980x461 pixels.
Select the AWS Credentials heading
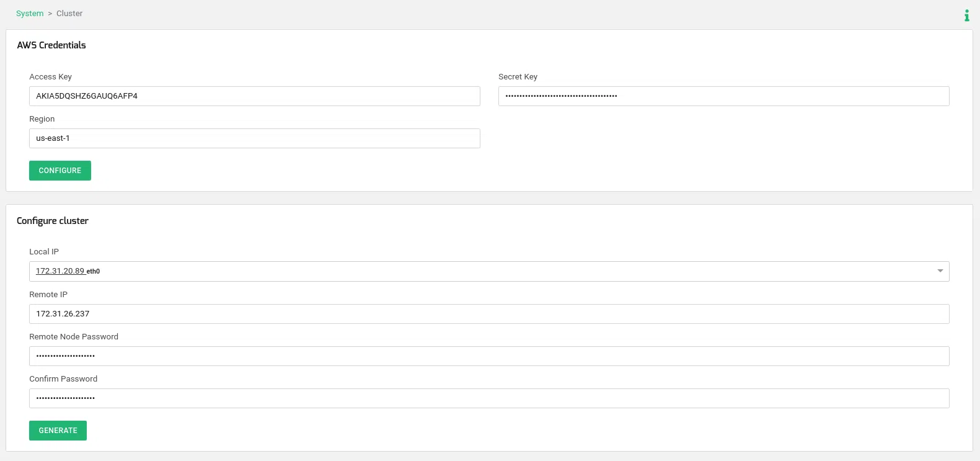coord(51,45)
